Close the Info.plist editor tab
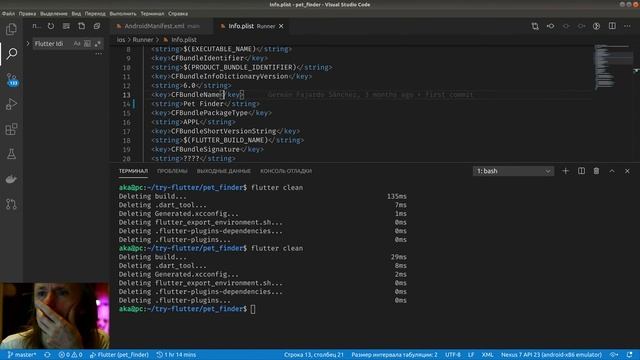Screen dimensions: 640x360 pyautogui.click(x=281, y=26)
